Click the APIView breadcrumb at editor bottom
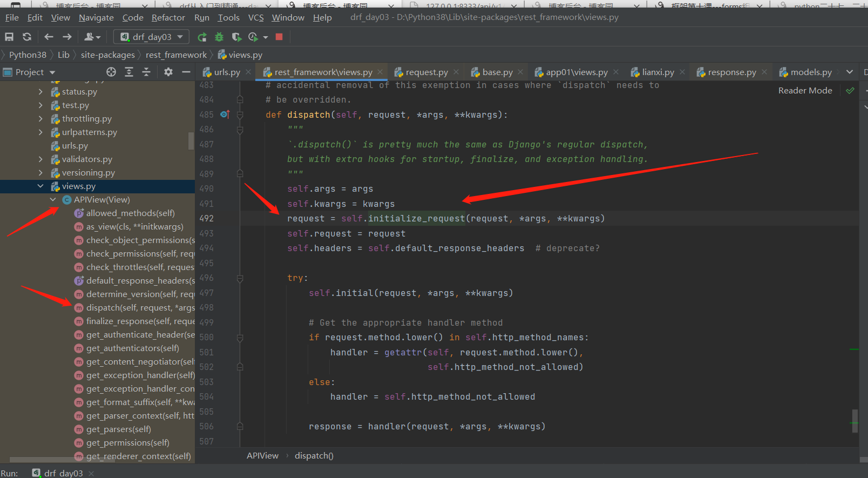 pyautogui.click(x=262, y=456)
